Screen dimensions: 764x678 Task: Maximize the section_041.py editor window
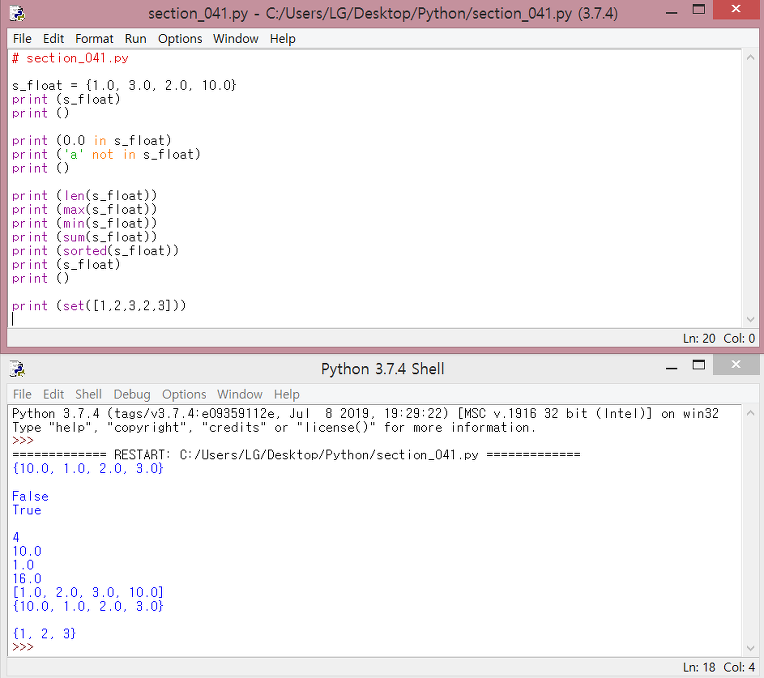[699, 10]
